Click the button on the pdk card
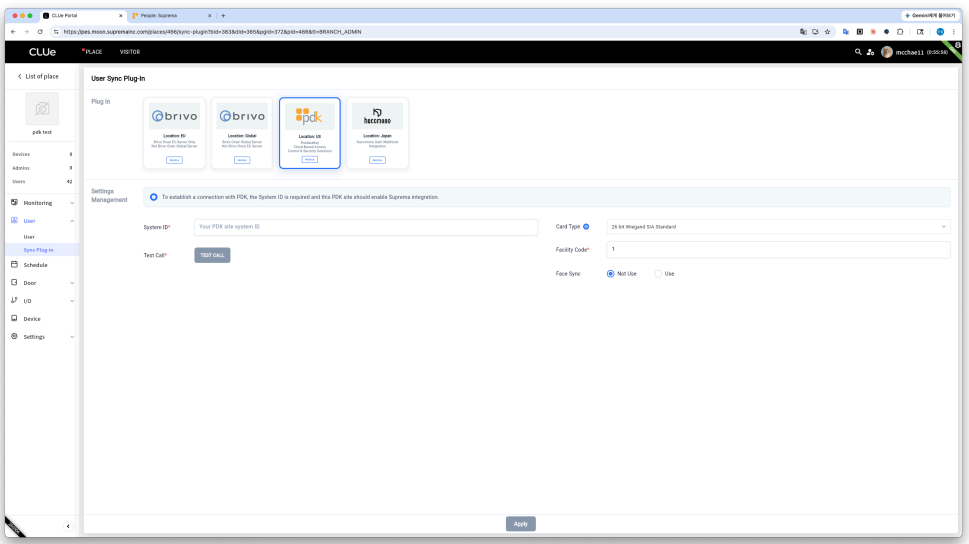Screen dimensions: 969x544 (310, 159)
